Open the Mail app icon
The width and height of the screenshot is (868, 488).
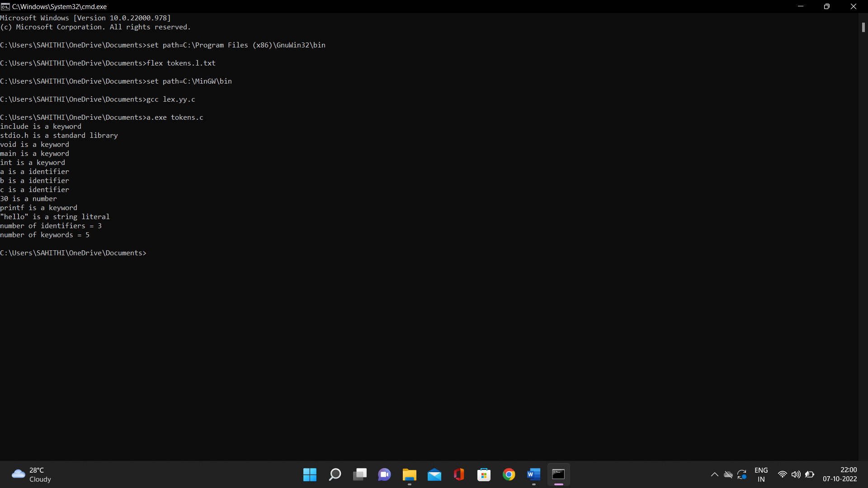coord(434,474)
